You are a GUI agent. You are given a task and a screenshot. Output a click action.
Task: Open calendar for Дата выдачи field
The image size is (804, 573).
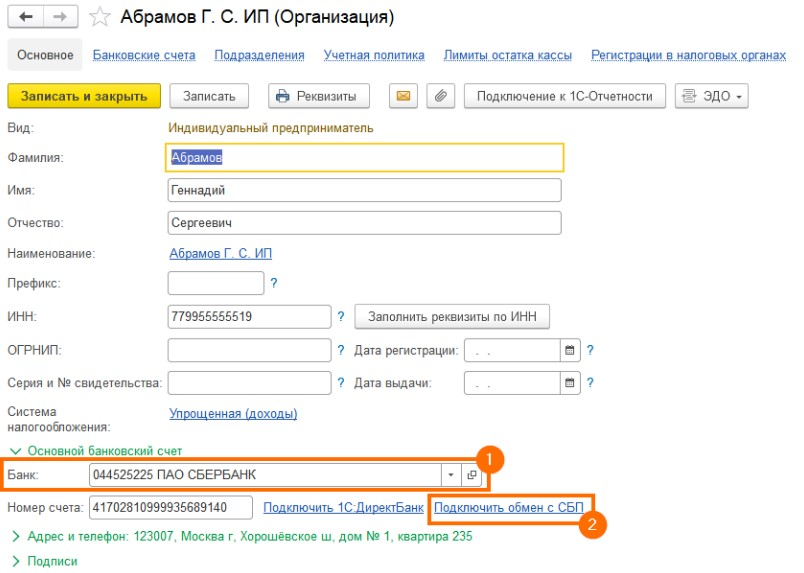pyautogui.click(x=570, y=383)
